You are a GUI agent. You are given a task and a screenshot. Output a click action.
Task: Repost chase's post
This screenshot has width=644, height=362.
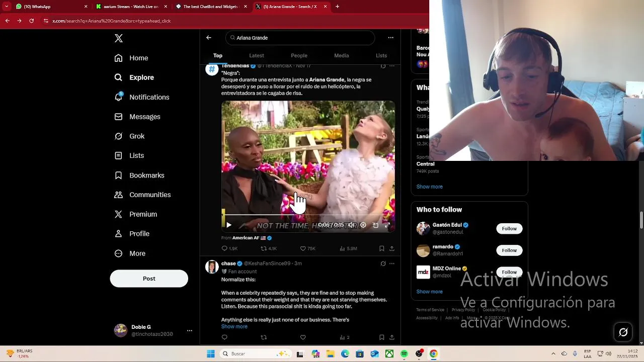click(264, 337)
